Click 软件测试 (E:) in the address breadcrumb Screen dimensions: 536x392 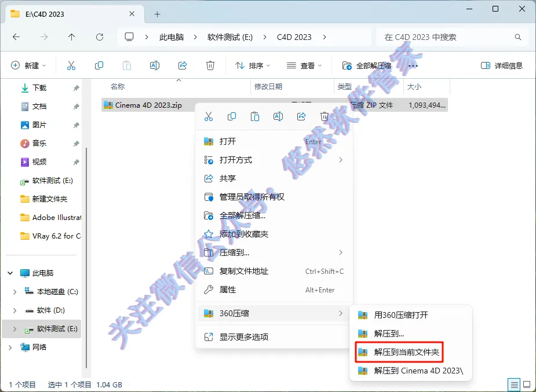230,37
